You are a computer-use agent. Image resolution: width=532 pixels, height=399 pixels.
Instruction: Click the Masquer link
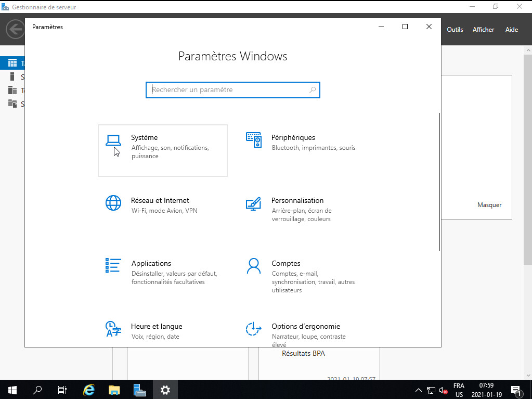tap(489, 205)
